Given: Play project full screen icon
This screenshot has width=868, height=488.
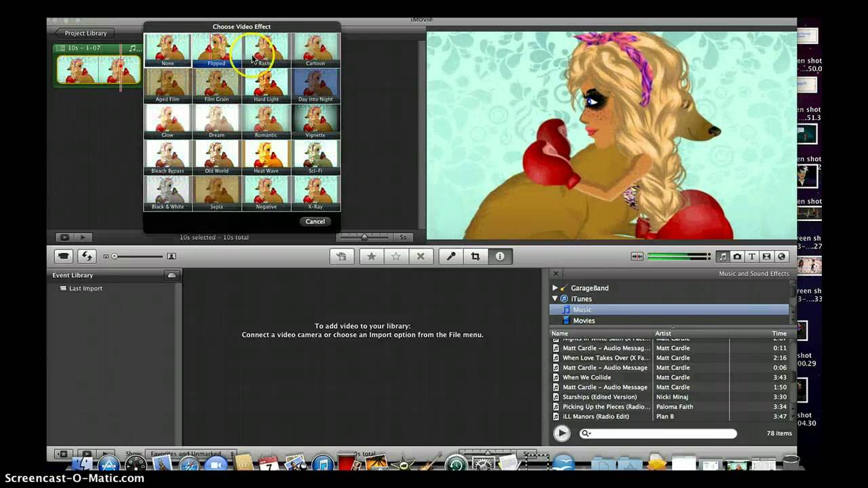Looking at the screenshot, I should coord(64,237).
